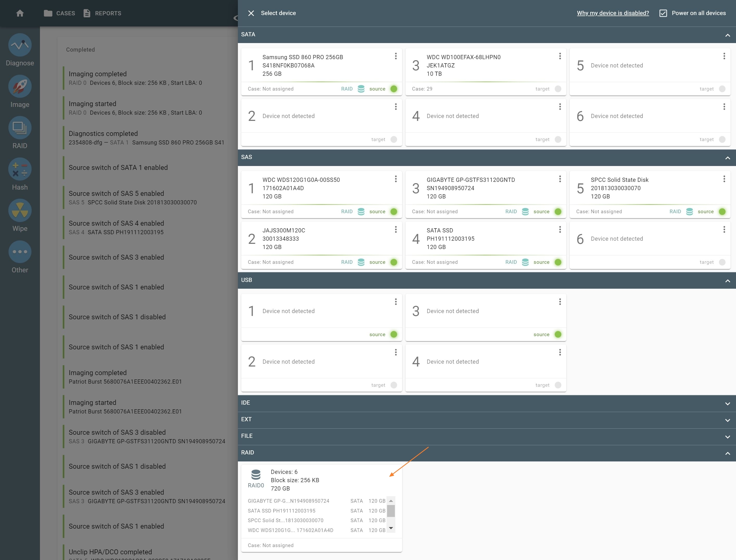736x560 pixels.
Task: Toggle source switch of USB 3
Action: pyautogui.click(x=558, y=334)
